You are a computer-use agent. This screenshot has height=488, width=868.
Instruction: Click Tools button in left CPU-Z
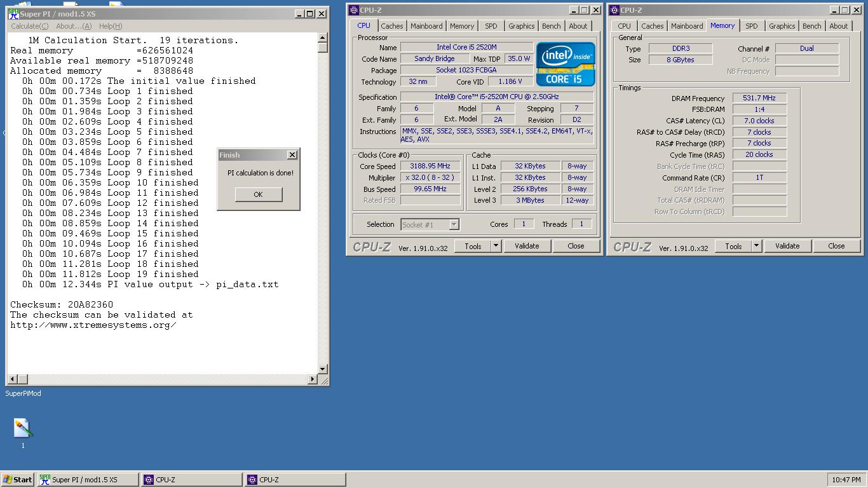(x=473, y=246)
